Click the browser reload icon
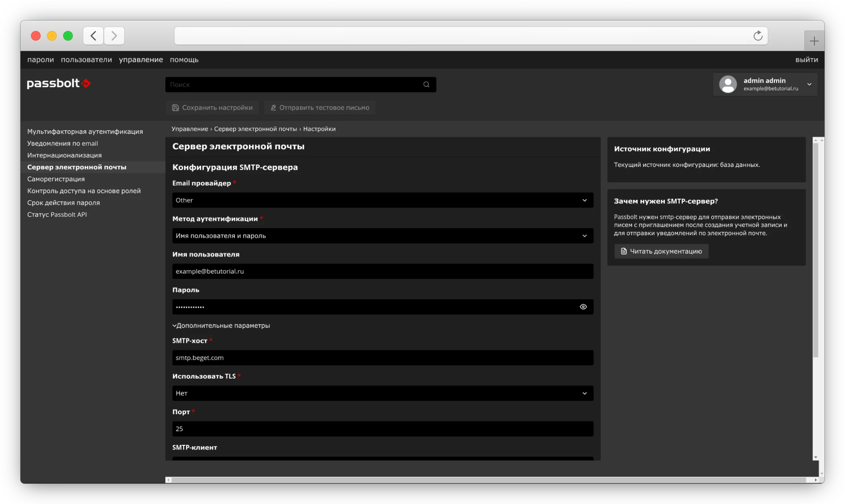The image size is (845, 504). 758,36
